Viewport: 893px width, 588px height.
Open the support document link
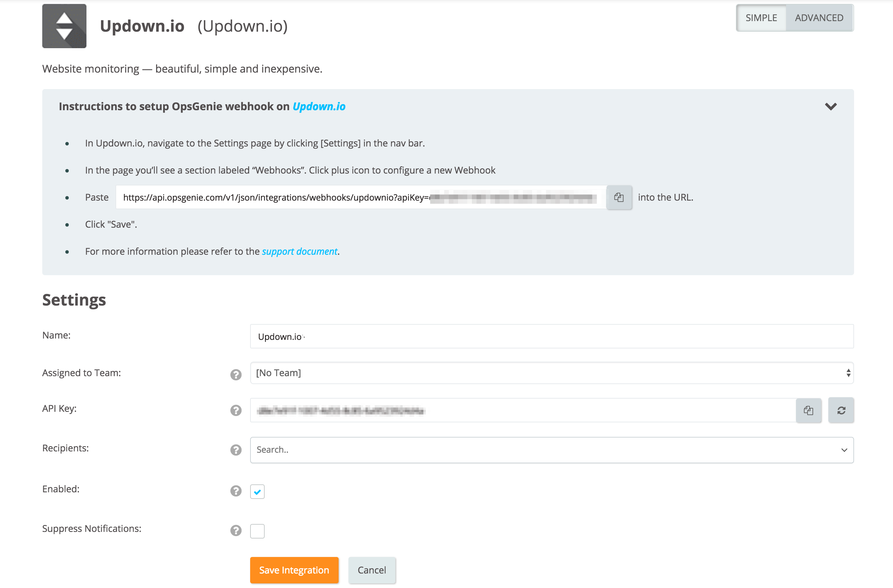(x=299, y=251)
